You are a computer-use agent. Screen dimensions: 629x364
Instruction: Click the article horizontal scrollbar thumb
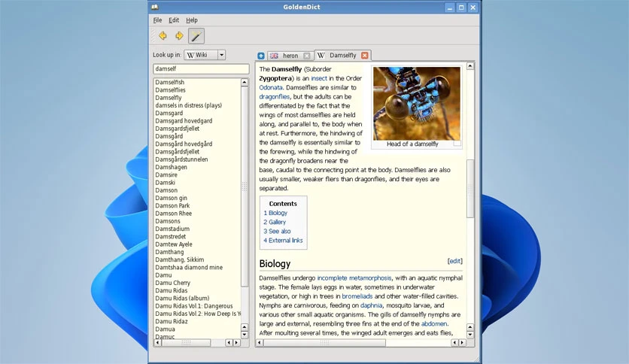[324, 343]
